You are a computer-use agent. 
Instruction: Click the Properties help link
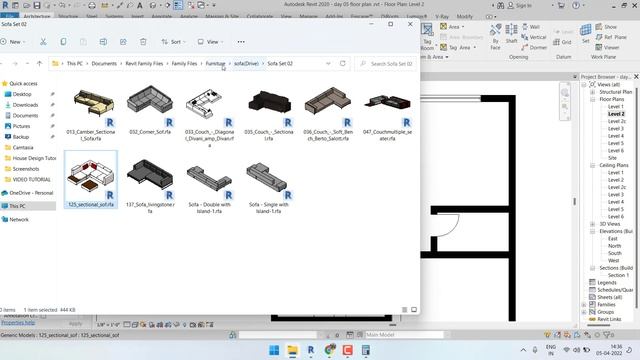pyautogui.click(x=18, y=322)
